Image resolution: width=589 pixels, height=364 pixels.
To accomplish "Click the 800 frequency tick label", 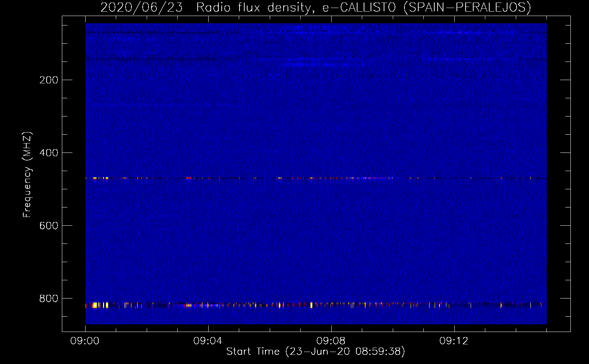I will tap(49, 298).
